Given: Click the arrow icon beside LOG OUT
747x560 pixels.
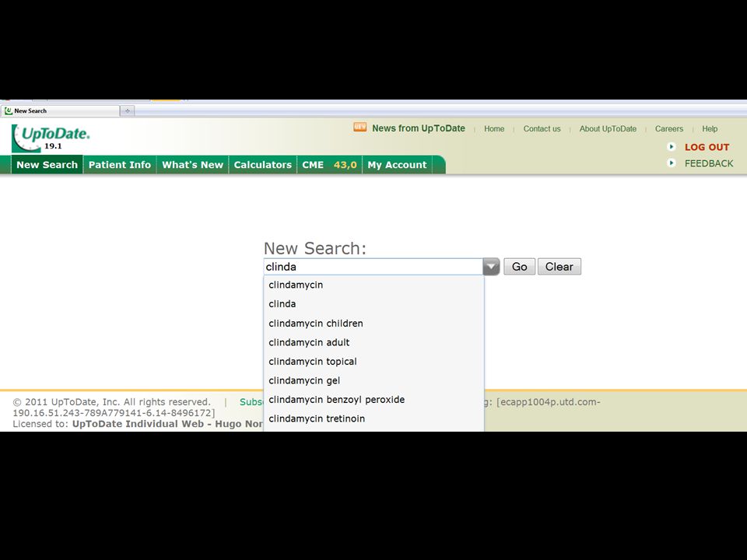Looking at the screenshot, I should 672,147.
